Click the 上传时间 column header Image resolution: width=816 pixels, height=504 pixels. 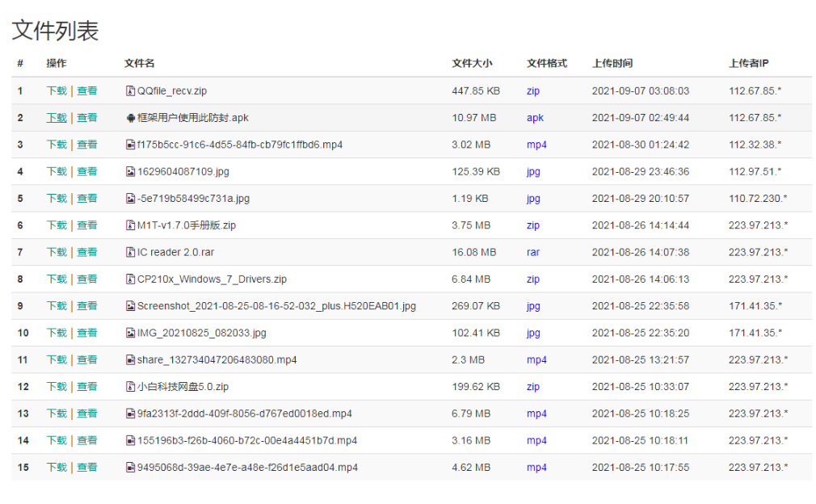pyautogui.click(x=612, y=64)
